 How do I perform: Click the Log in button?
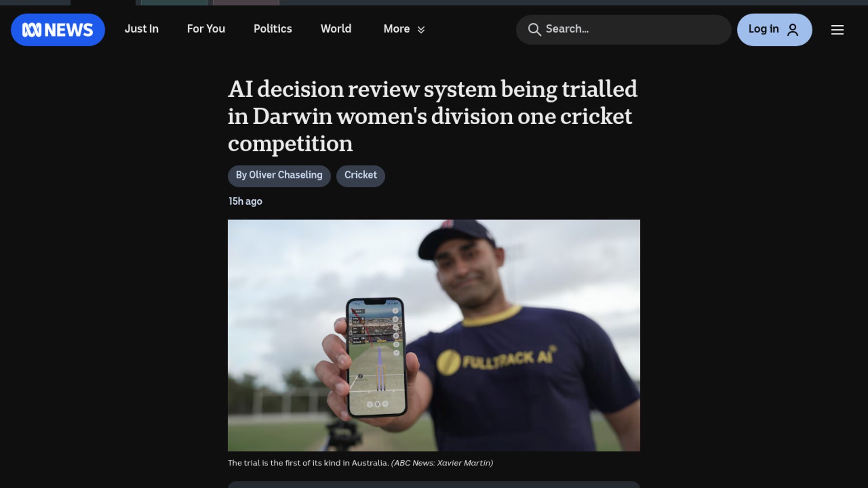[774, 30]
